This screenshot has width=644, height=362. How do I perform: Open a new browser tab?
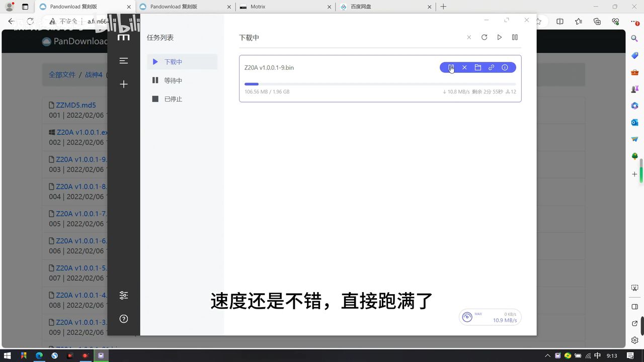443,7
